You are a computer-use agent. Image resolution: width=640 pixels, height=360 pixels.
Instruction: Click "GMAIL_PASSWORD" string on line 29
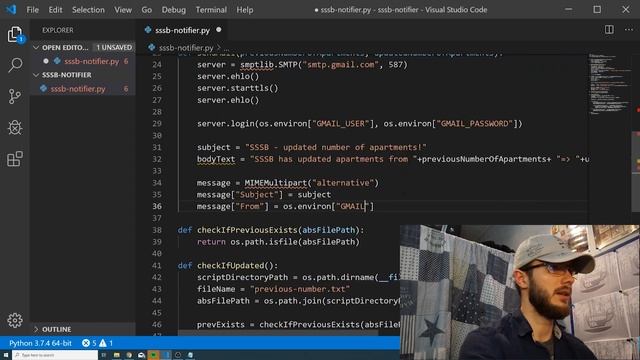point(475,123)
